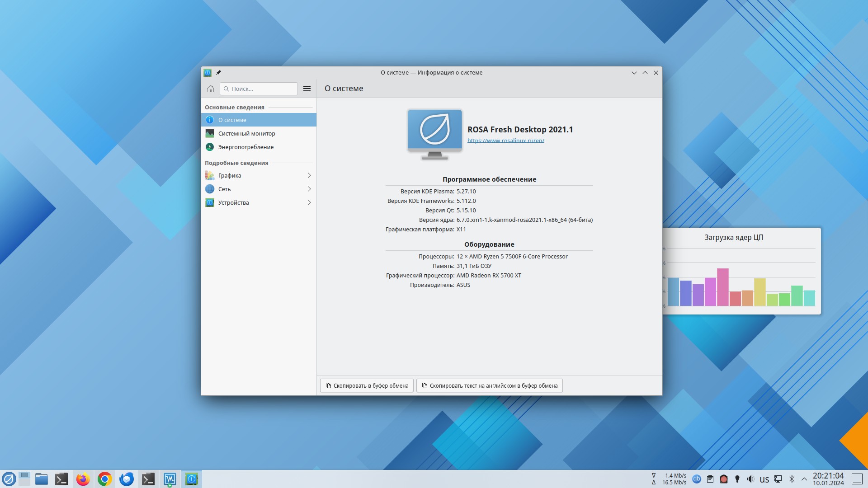Show hidden system tray icons with the arrow

[804, 479]
